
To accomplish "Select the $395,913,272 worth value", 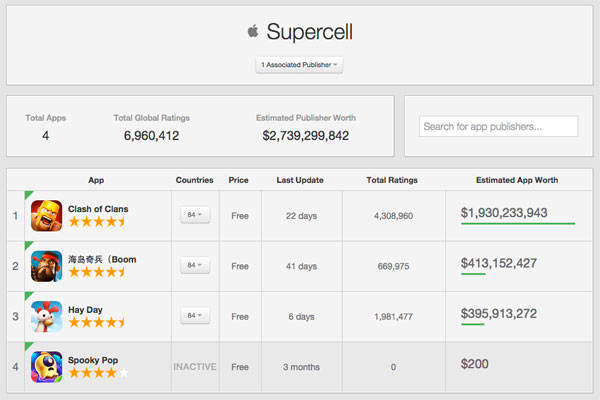I will (x=499, y=313).
